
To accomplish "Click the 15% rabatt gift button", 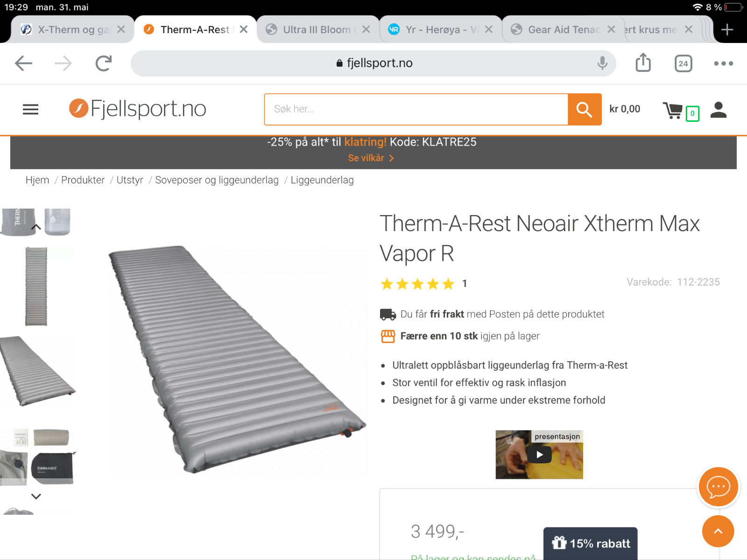I will click(x=591, y=543).
